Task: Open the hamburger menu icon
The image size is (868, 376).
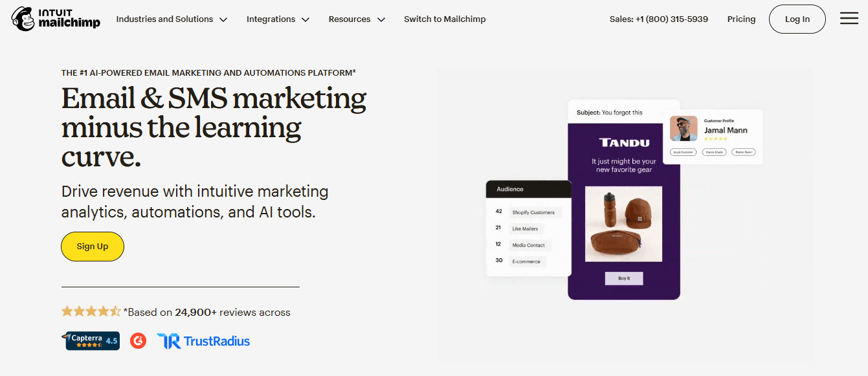Action: (x=849, y=19)
